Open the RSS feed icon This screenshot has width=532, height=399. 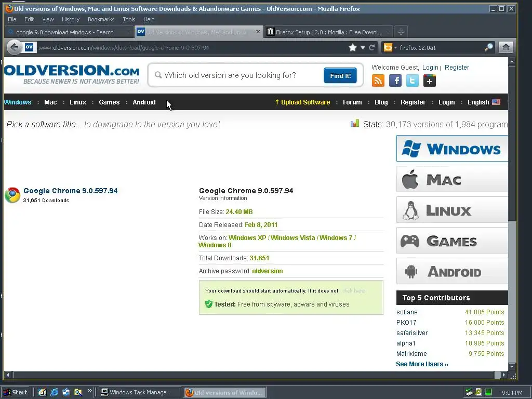coord(378,81)
